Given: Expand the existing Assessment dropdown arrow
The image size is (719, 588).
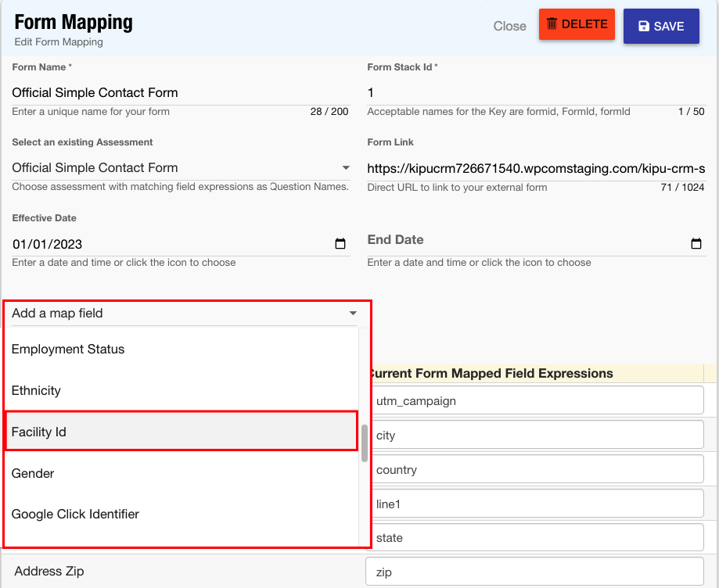Looking at the screenshot, I should (346, 167).
